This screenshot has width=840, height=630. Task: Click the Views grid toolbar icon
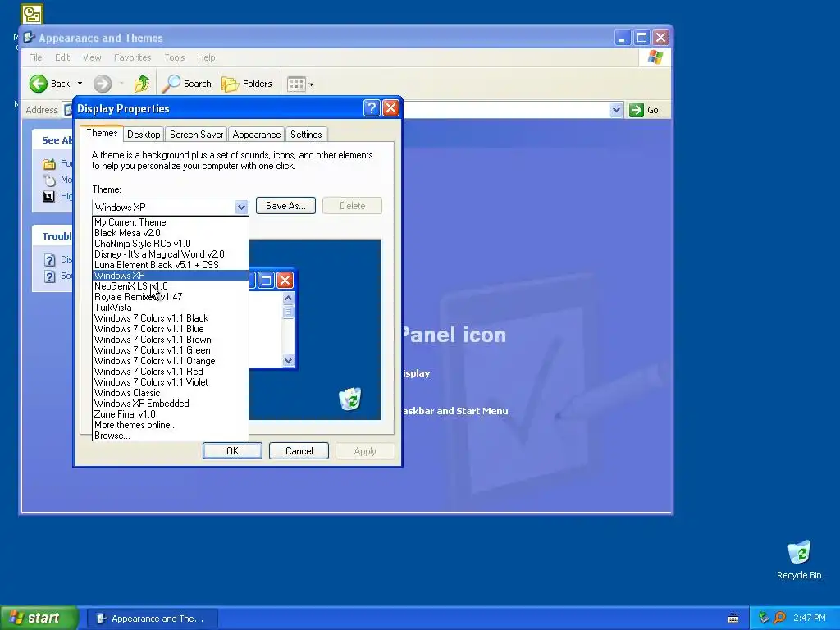click(296, 84)
